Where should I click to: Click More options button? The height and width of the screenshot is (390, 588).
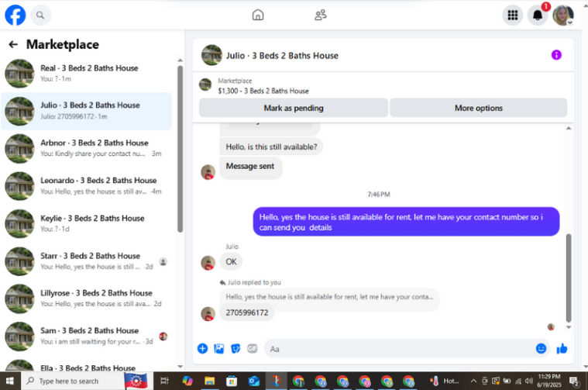tap(479, 108)
